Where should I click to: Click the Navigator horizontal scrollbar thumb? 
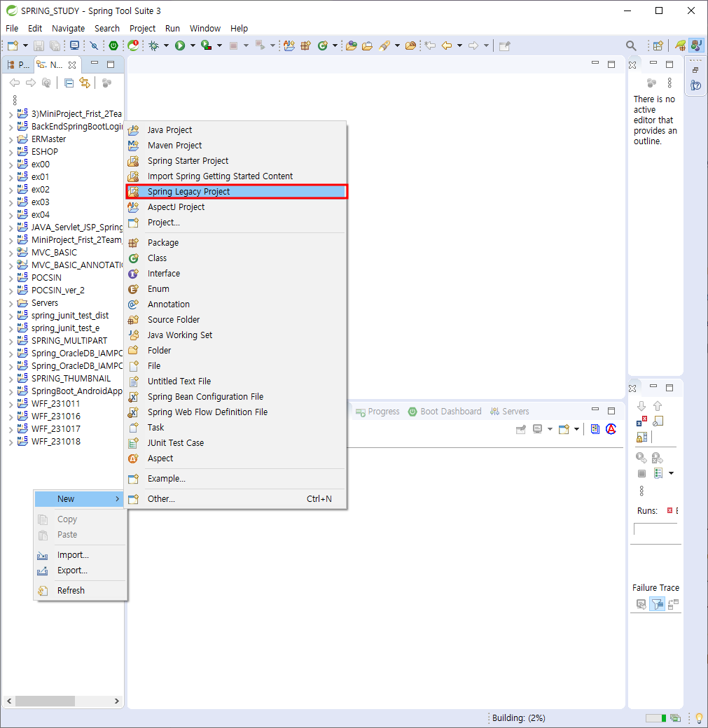45,701
